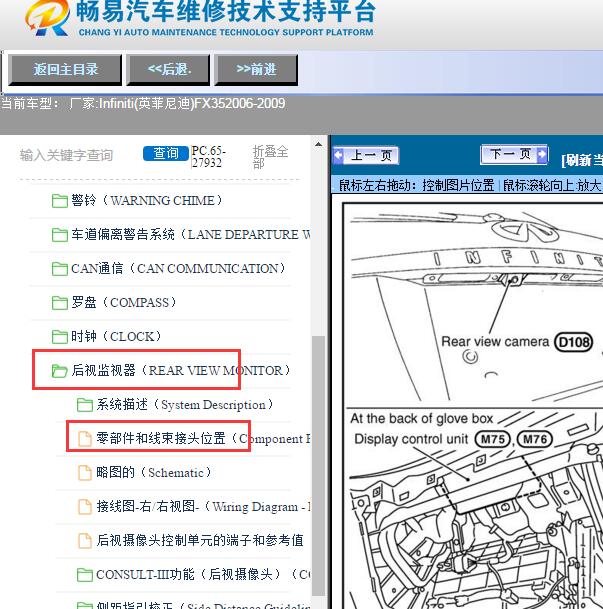Click the tree panel scrollbar thumb
The width and height of the screenshot is (603, 609).
[318, 465]
